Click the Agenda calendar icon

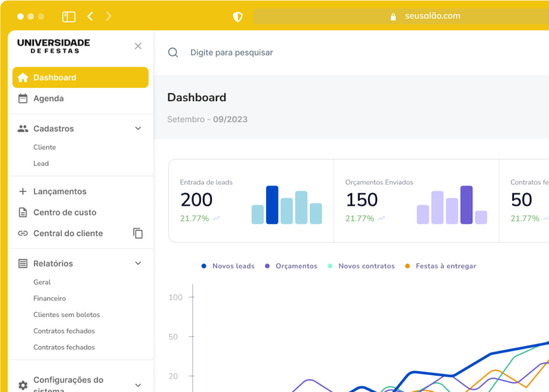(23, 99)
